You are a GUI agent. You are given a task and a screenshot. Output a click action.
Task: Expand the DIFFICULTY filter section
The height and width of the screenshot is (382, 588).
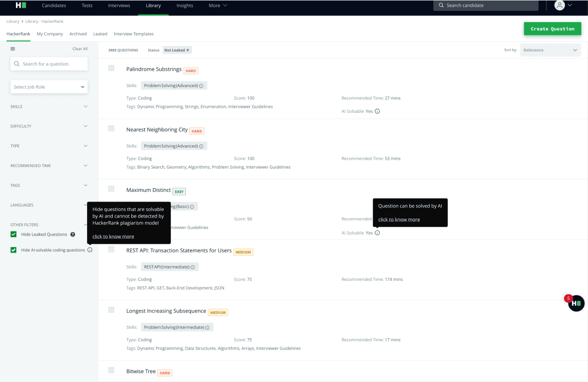click(x=49, y=126)
